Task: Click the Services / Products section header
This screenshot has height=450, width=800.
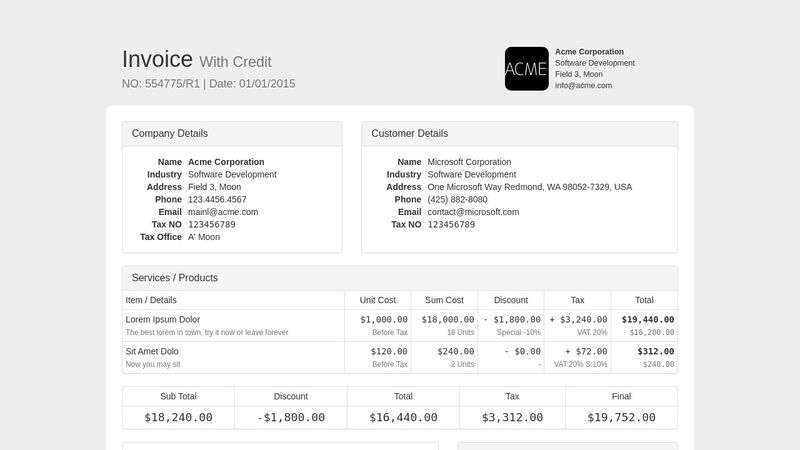Action: [x=400, y=278]
